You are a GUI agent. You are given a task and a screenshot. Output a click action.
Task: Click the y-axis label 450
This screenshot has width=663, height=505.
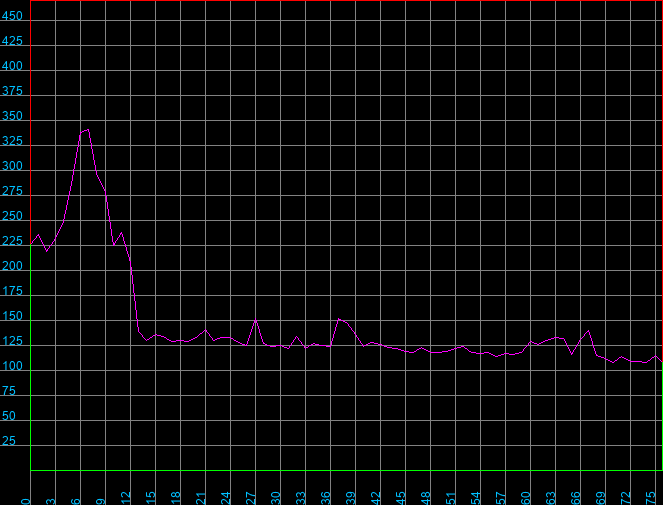pos(12,16)
